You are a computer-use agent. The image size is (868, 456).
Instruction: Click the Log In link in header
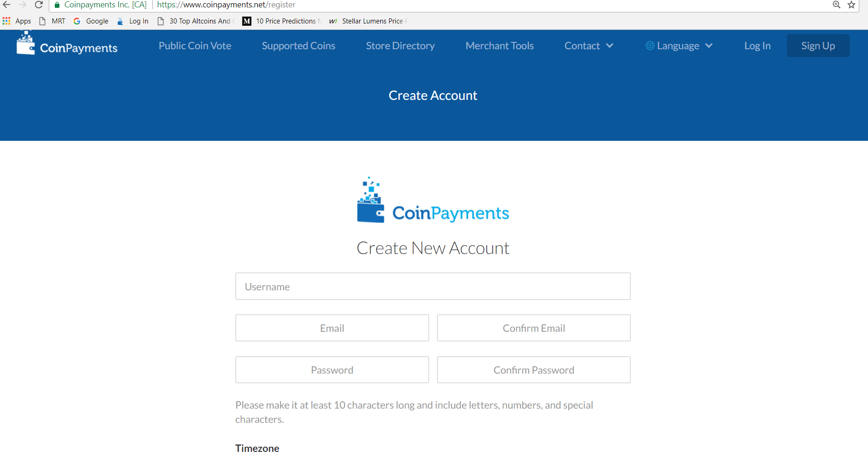click(x=757, y=46)
